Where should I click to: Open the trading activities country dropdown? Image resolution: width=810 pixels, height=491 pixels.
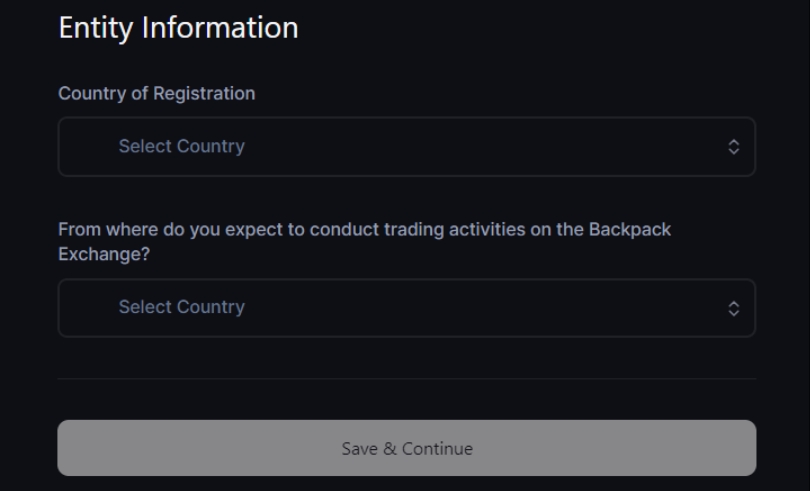coord(406,307)
